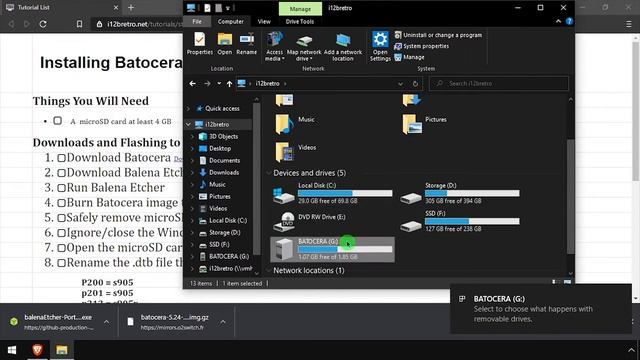
Task: Open System properties from ribbon
Action: [422, 46]
